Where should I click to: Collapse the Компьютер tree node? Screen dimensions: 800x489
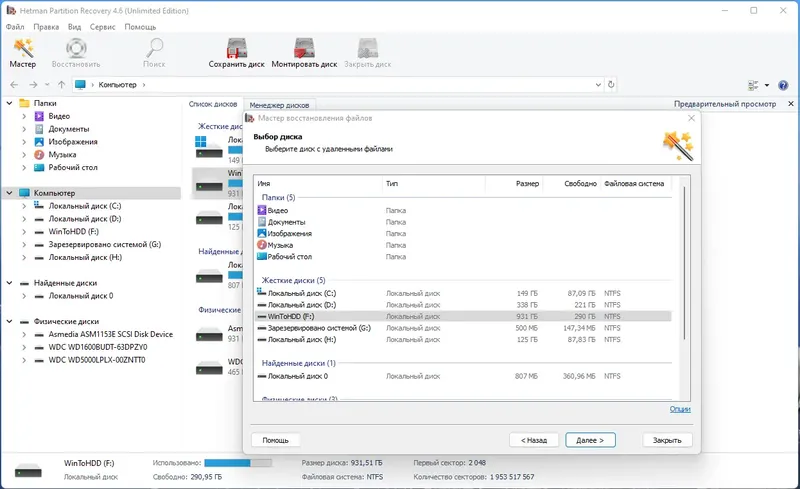10,193
